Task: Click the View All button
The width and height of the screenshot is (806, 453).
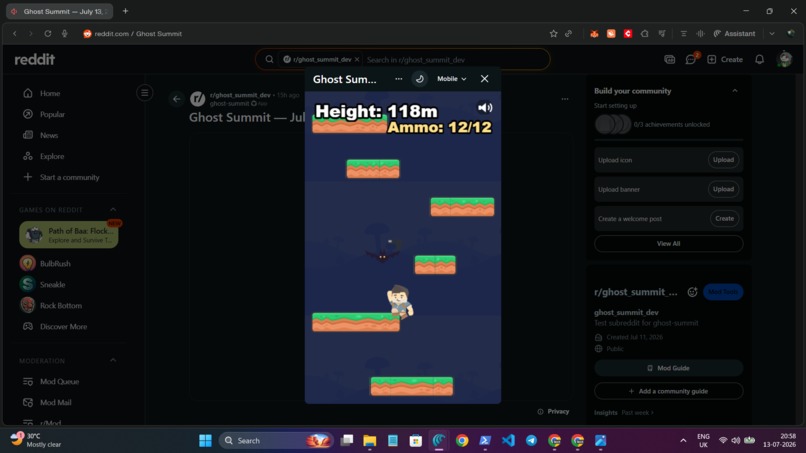Action: pyautogui.click(x=668, y=244)
